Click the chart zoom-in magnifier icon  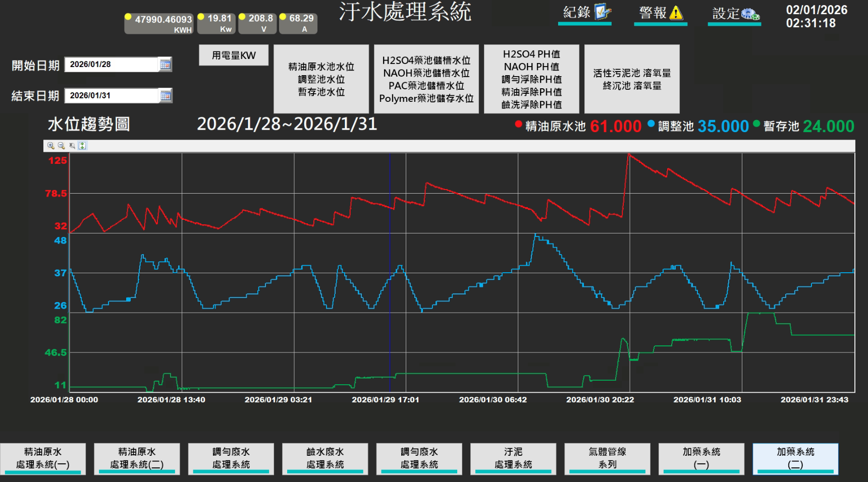click(51, 146)
